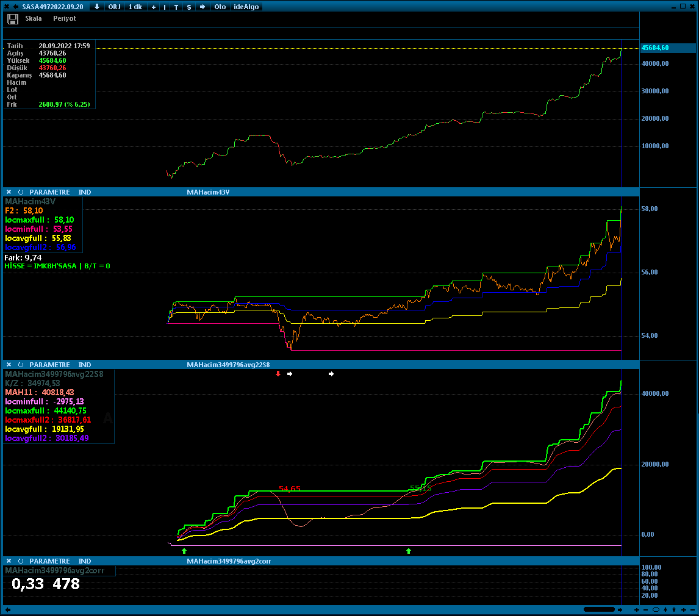Click the locavgfull : 55,83 legend entry
Viewport: 699px width, 616px height.
pyautogui.click(x=38, y=238)
